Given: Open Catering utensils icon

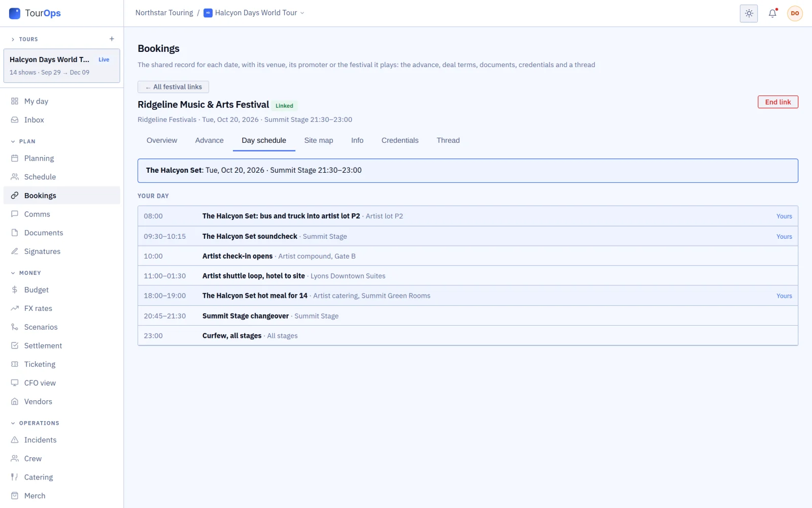Looking at the screenshot, I should pyautogui.click(x=15, y=477).
